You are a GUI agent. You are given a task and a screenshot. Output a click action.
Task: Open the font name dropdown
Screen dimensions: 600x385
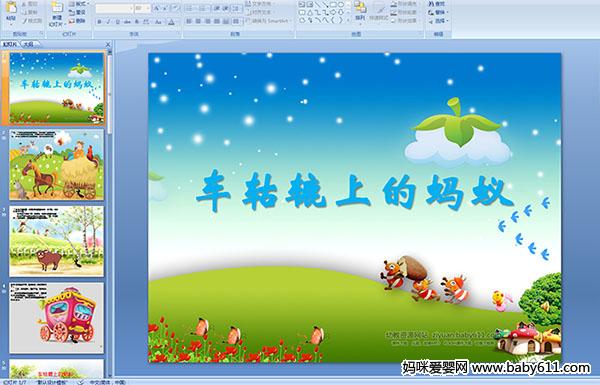point(114,8)
